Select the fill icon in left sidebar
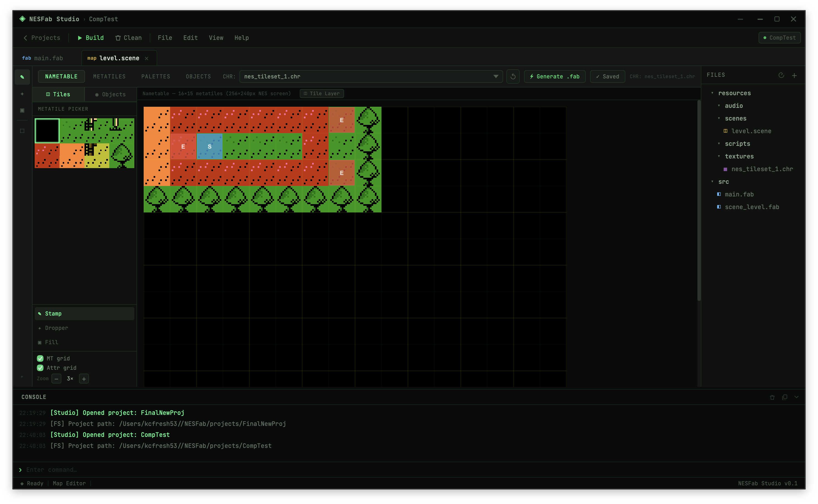This screenshot has width=818, height=504. pyautogui.click(x=22, y=110)
